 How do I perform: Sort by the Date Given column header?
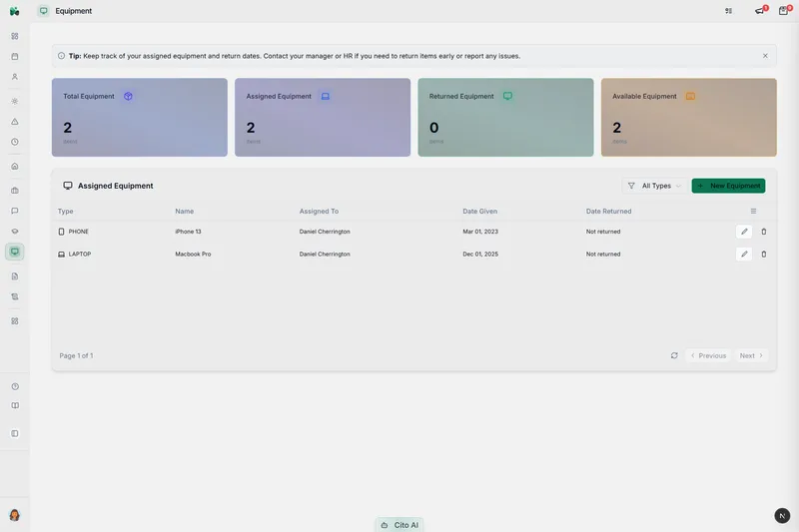click(480, 212)
